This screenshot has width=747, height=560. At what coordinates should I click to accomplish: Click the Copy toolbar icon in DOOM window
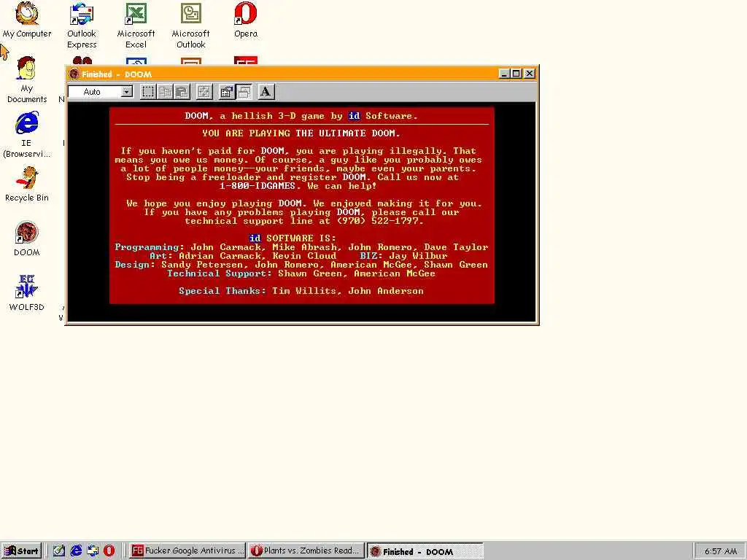point(166,91)
